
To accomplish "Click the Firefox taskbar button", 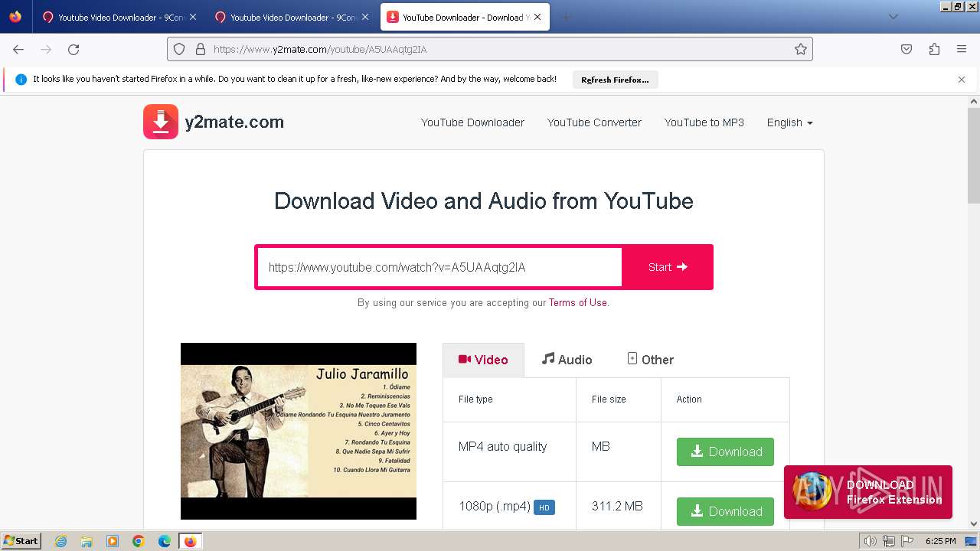I will tap(191, 541).
